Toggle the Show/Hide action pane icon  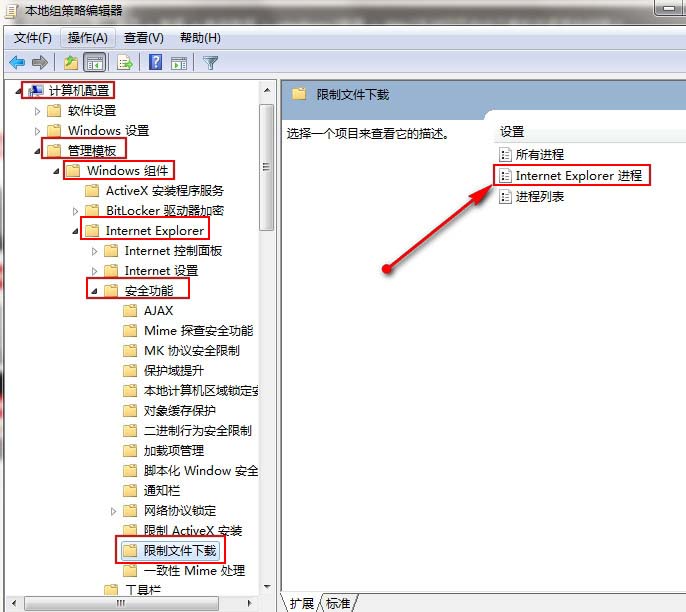coord(179,63)
